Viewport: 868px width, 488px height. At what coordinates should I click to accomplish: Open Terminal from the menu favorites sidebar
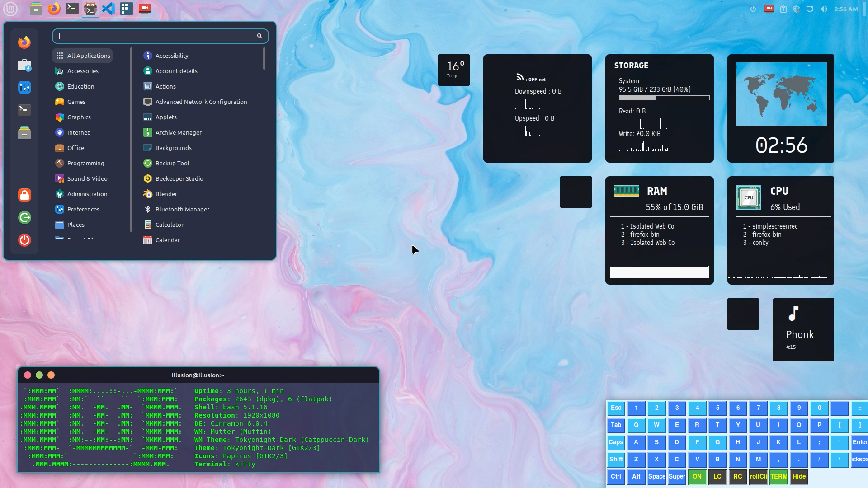tap(24, 109)
